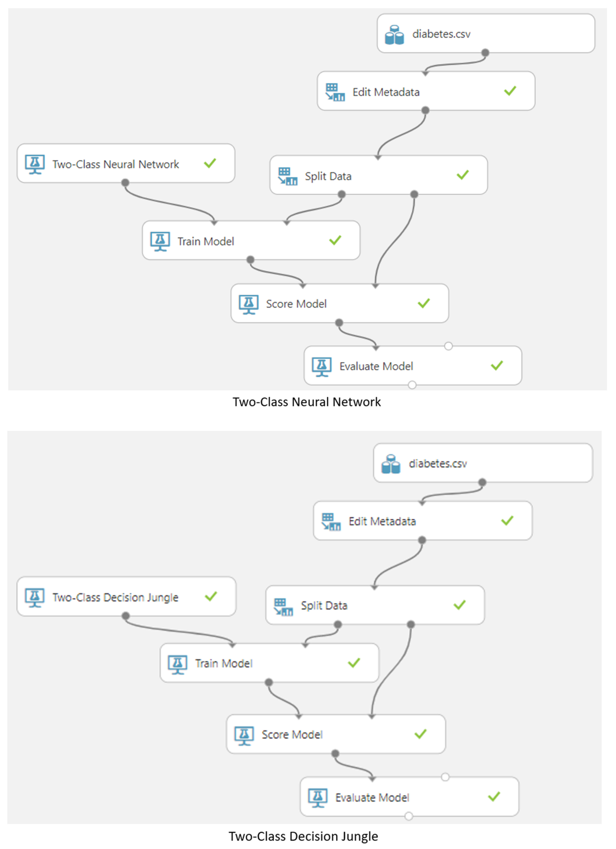Screen dimensions: 616x849
Task: Select the bottom Edit Metadata module label
Action: tap(382, 521)
